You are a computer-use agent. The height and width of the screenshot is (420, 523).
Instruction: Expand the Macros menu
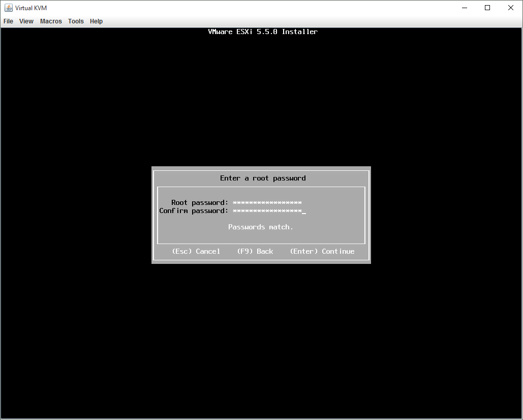coord(51,21)
